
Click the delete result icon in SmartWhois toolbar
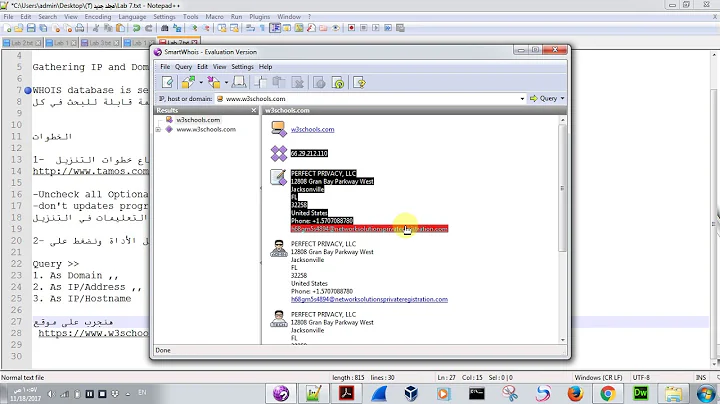pos(298,83)
